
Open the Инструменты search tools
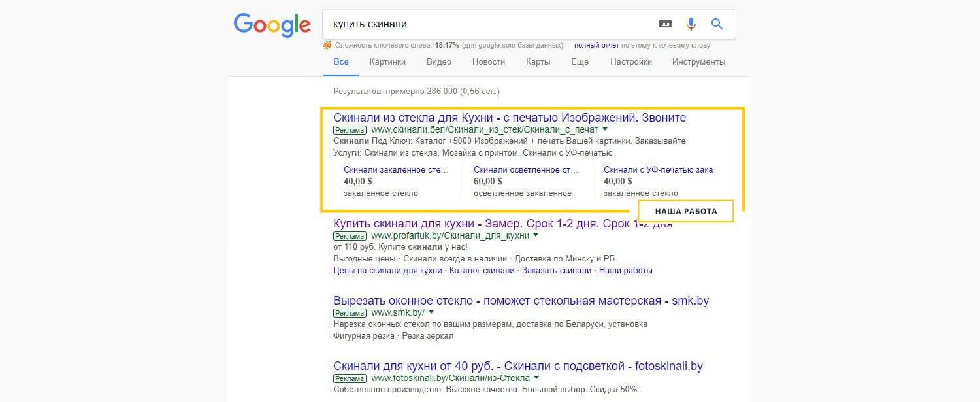(x=698, y=62)
